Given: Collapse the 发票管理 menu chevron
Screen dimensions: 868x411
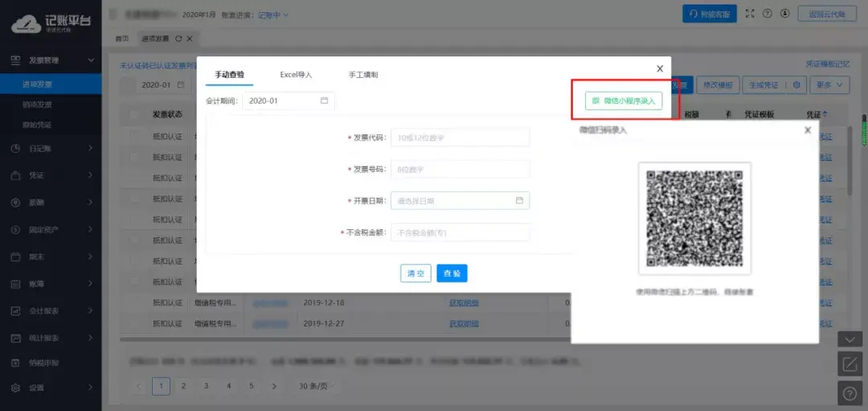Looking at the screenshot, I should (92, 60).
